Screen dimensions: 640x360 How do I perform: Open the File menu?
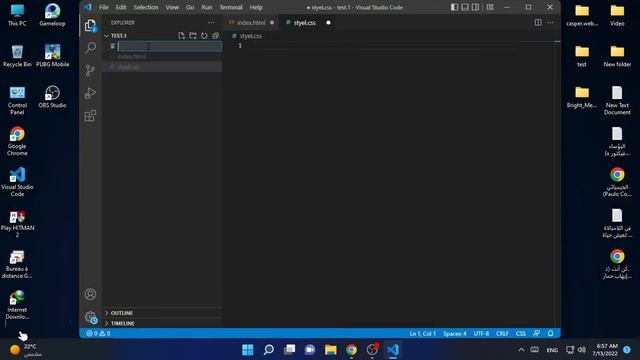coord(104,7)
